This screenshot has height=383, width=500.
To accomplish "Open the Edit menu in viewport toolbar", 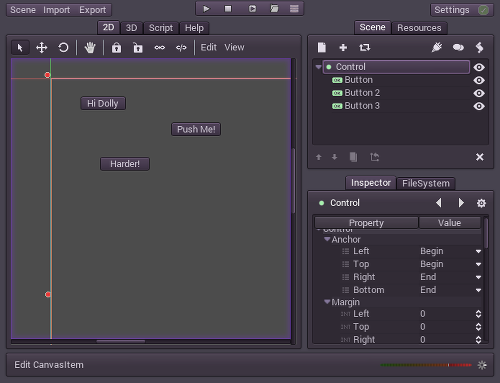I will [x=209, y=47].
